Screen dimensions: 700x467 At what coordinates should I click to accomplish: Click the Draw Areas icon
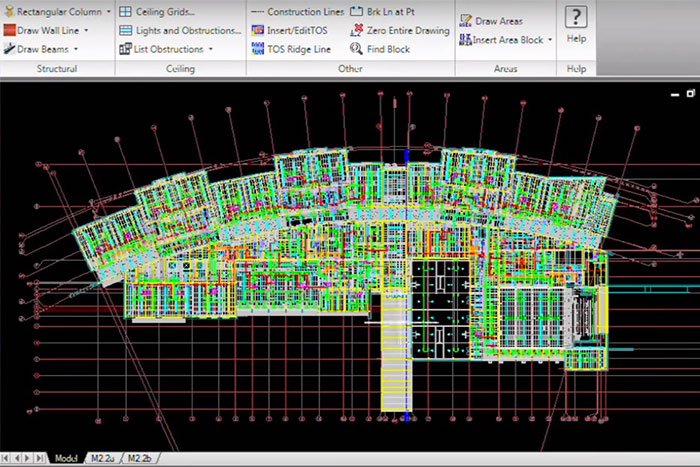[x=466, y=21]
